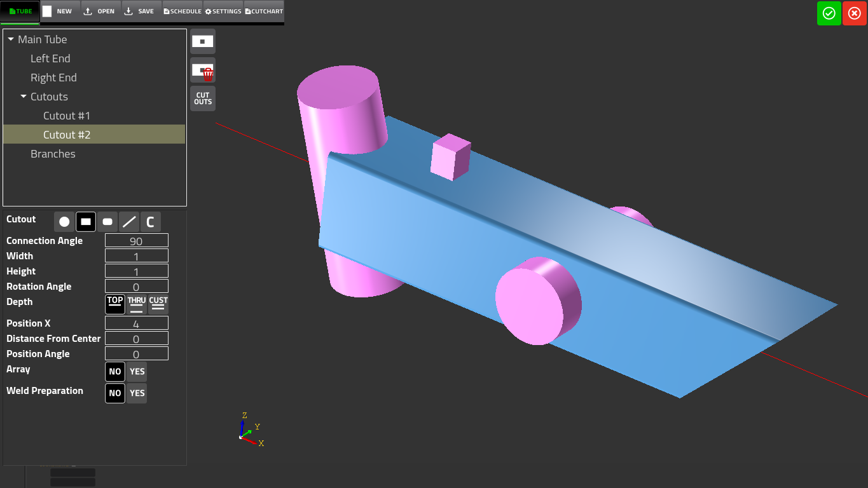
Task: Select the circle cutout shape
Action: tap(64, 222)
